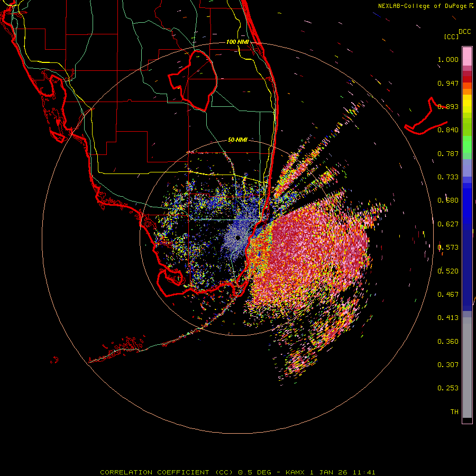The image size is (476, 476).
Task: Click the red Bahamas island outline at right
Action: (x=425, y=117)
